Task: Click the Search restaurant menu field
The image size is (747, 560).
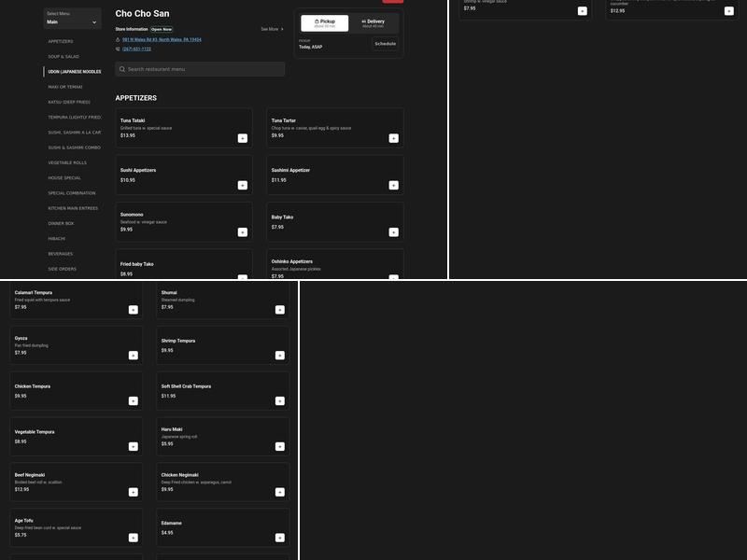Action: click(x=200, y=69)
